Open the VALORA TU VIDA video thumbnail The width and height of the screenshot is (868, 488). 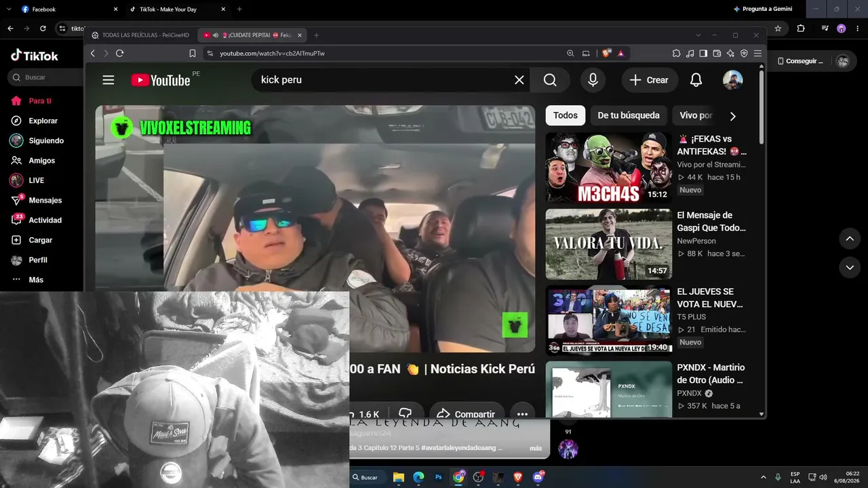tap(609, 243)
